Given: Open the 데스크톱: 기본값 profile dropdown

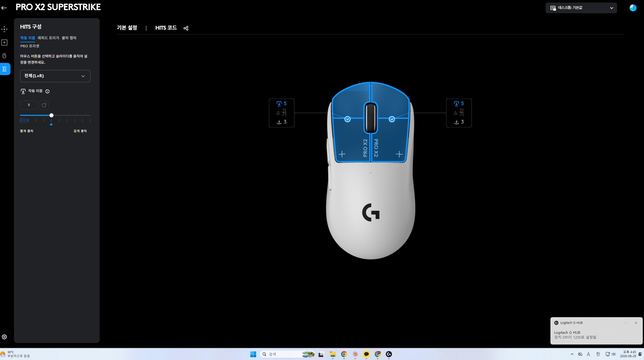Looking at the screenshot, I should (x=581, y=8).
